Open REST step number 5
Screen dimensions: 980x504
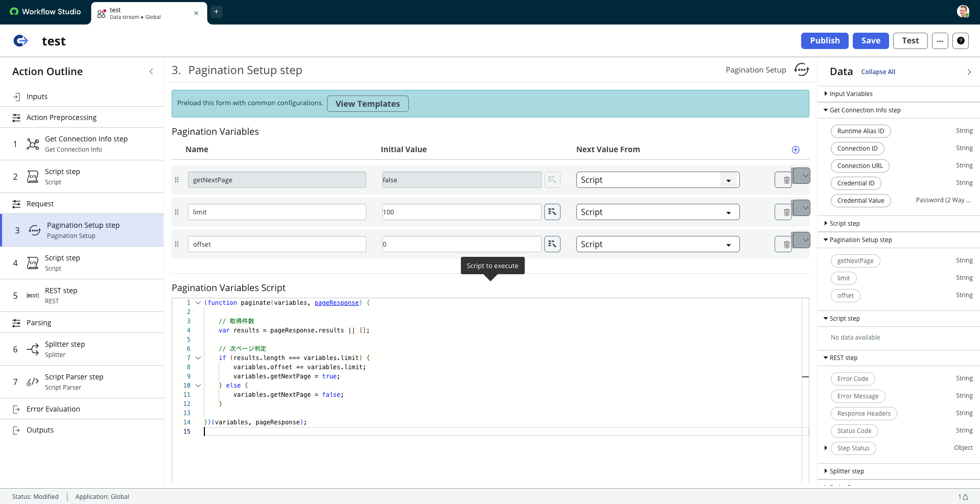point(82,296)
